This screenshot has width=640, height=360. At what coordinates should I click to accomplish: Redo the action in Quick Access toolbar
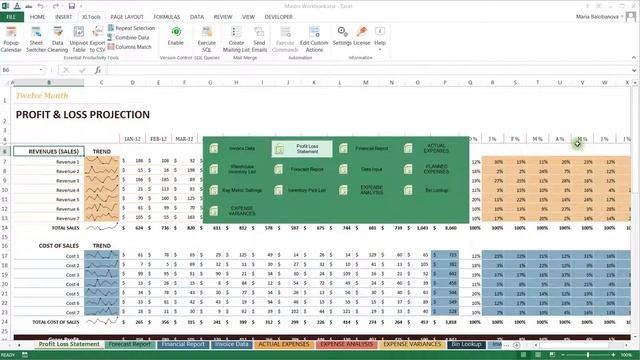(56, 6)
